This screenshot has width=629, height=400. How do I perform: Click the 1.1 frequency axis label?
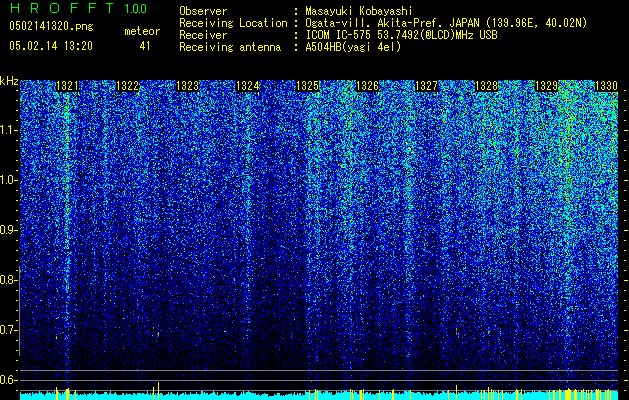click(8, 130)
